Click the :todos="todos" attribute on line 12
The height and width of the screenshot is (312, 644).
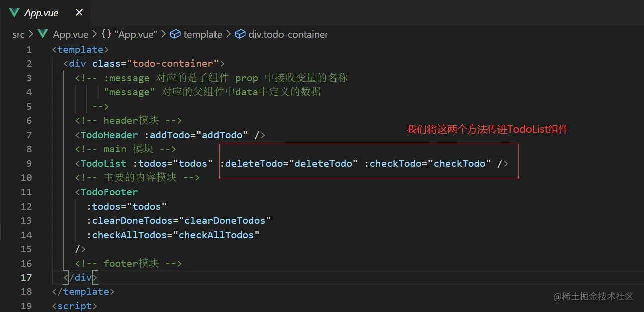pos(127,206)
